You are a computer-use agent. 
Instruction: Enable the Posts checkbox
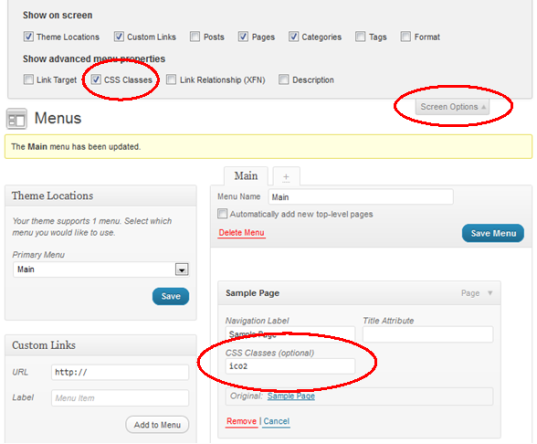[195, 36]
